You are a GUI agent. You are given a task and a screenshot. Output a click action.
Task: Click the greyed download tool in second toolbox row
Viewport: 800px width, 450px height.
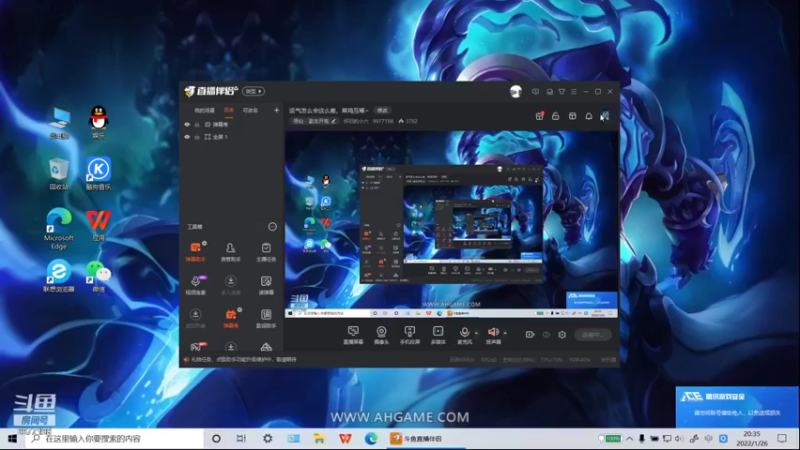[x=231, y=284]
